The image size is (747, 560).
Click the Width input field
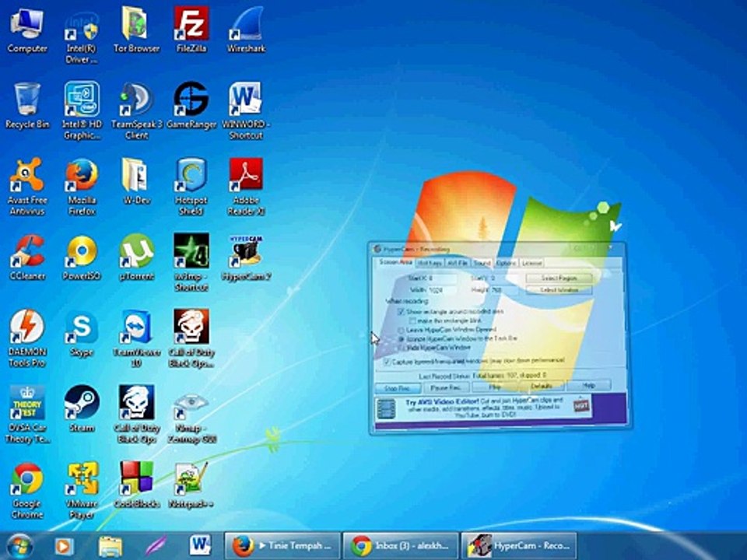(442, 290)
